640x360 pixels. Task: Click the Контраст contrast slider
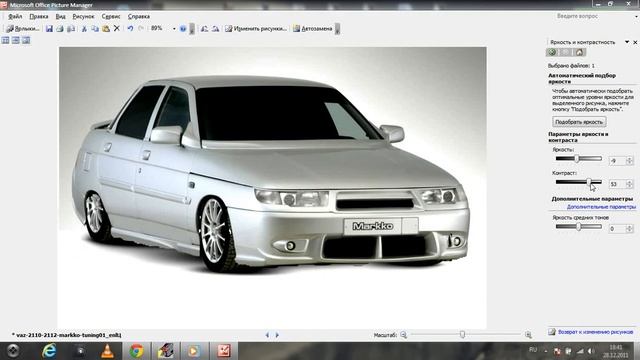pyautogui.click(x=578, y=182)
